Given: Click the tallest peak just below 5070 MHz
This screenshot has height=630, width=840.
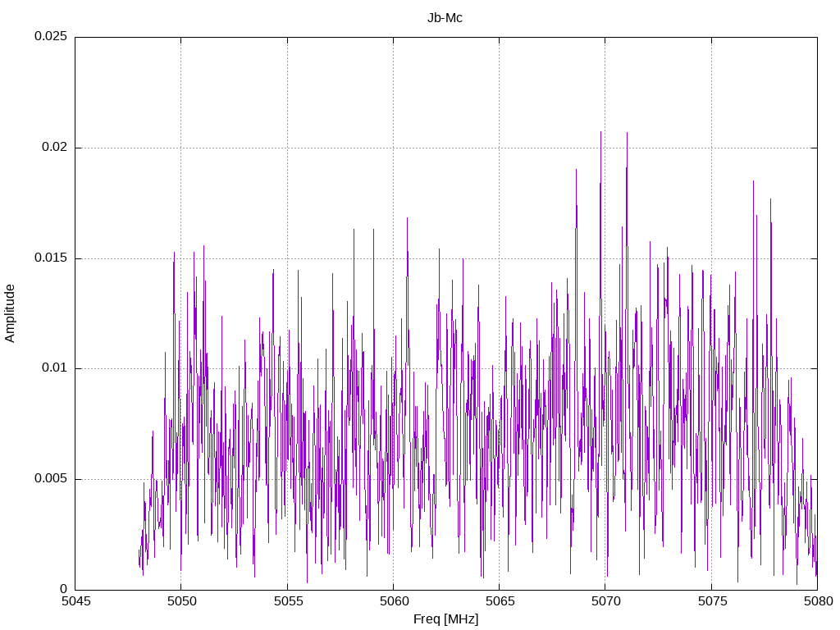Looking at the screenshot, I should [x=600, y=132].
